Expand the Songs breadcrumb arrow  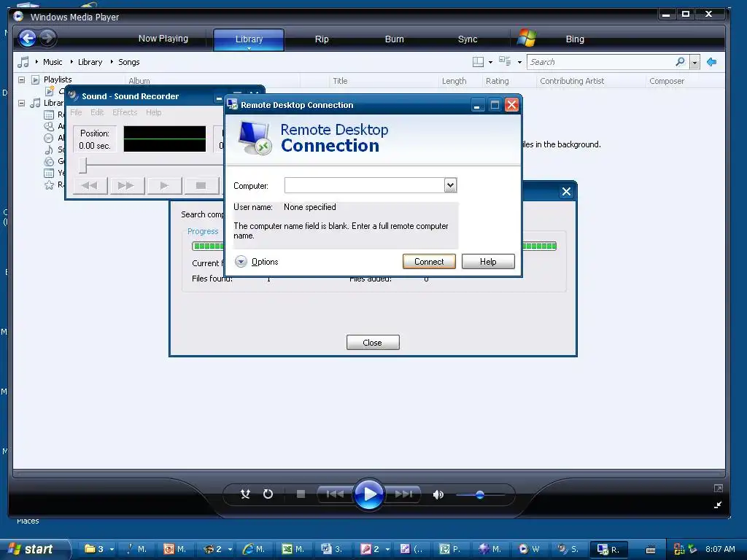click(112, 62)
